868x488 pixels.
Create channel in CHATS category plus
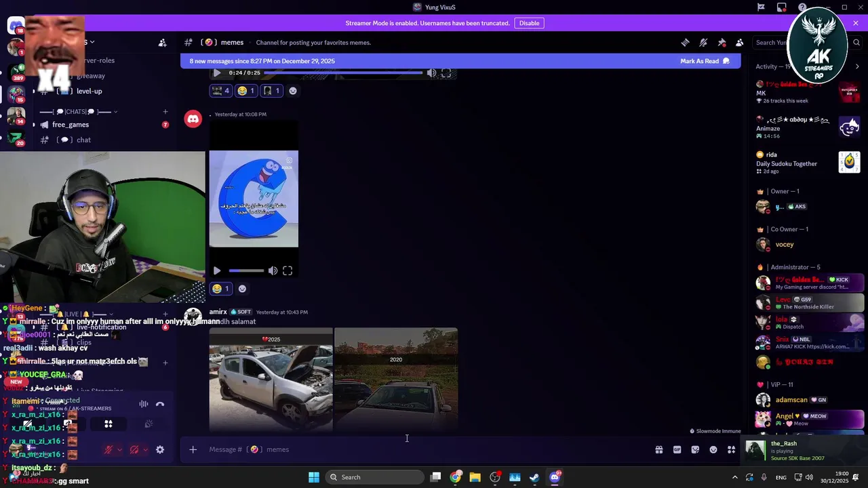pyautogui.click(x=165, y=112)
